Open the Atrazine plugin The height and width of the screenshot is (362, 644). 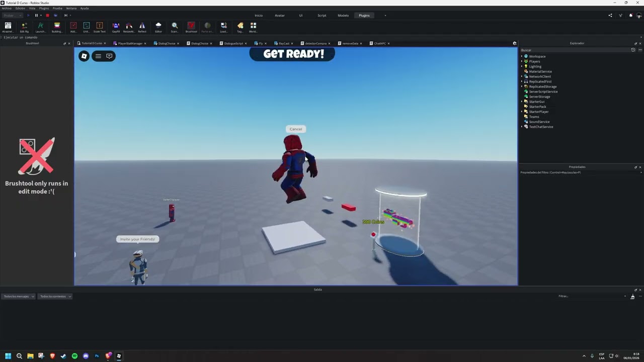click(x=8, y=27)
